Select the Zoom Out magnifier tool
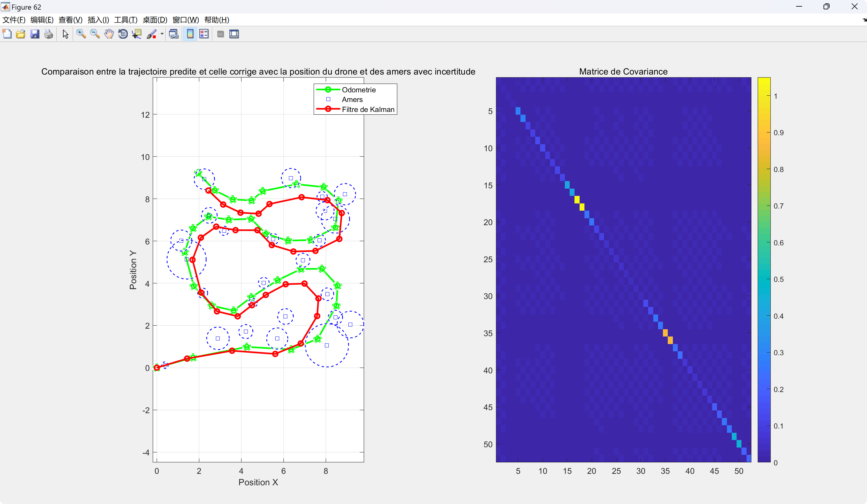This screenshot has width=867, height=504. click(x=95, y=34)
